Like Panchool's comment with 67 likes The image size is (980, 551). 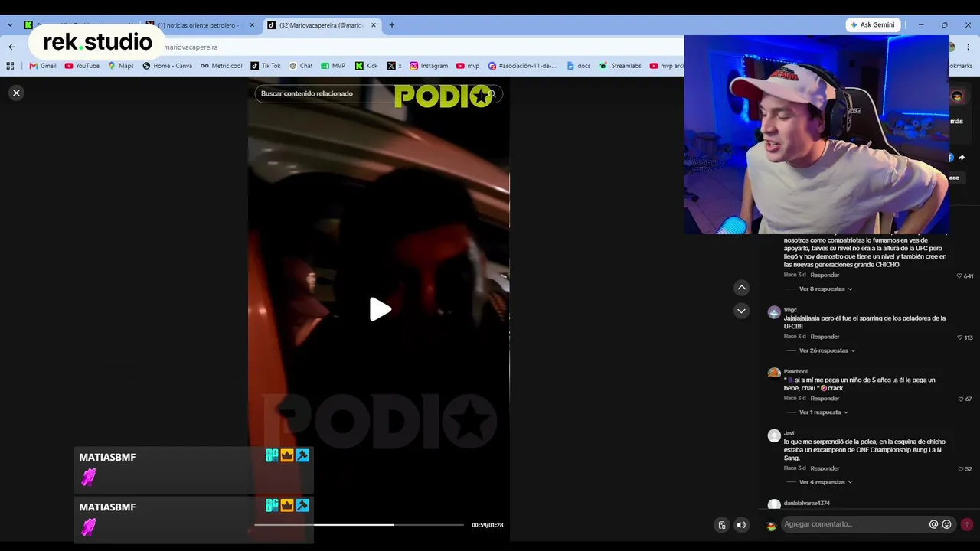[961, 399]
